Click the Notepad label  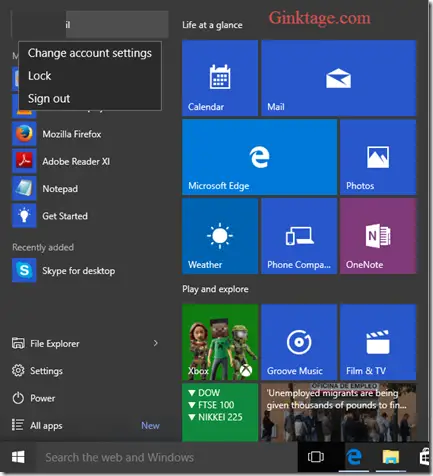click(x=60, y=189)
